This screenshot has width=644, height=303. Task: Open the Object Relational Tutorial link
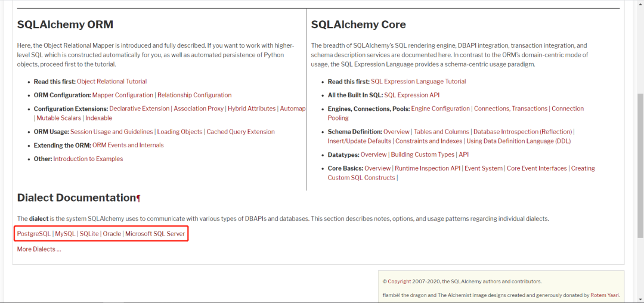[112, 81]
